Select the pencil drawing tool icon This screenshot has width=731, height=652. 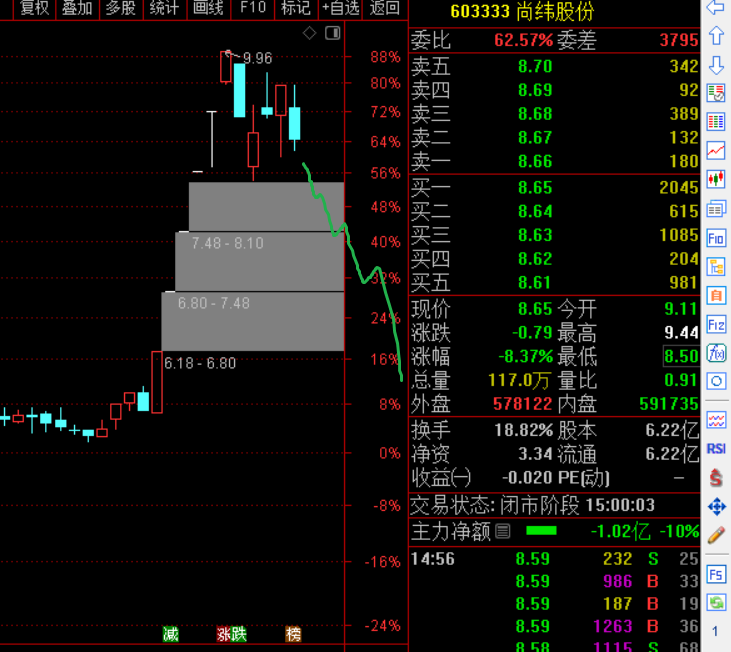(716, 535)
